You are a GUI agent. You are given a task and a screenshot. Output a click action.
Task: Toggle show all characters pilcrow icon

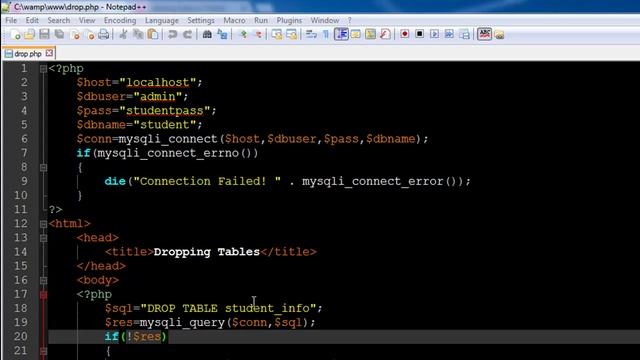click(x=326, y=34)
